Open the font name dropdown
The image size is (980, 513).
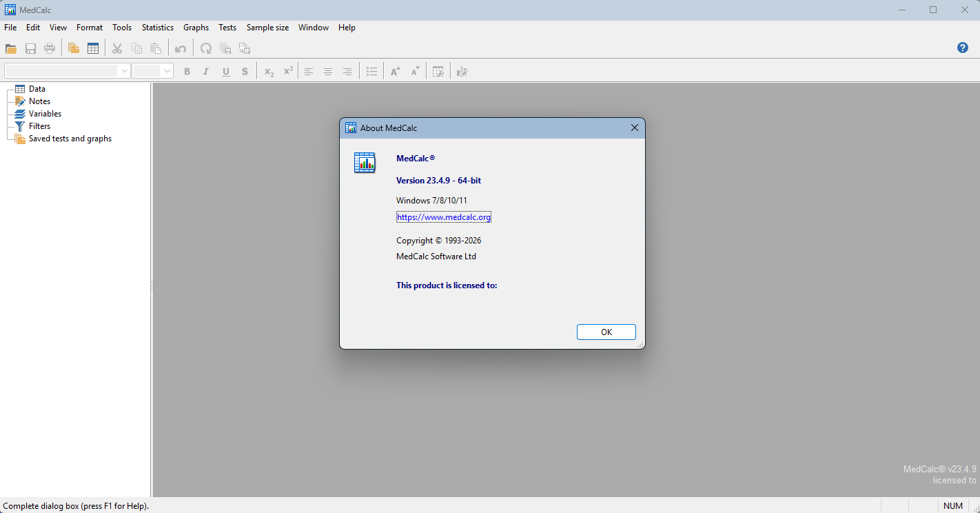[x=124, y=70]
